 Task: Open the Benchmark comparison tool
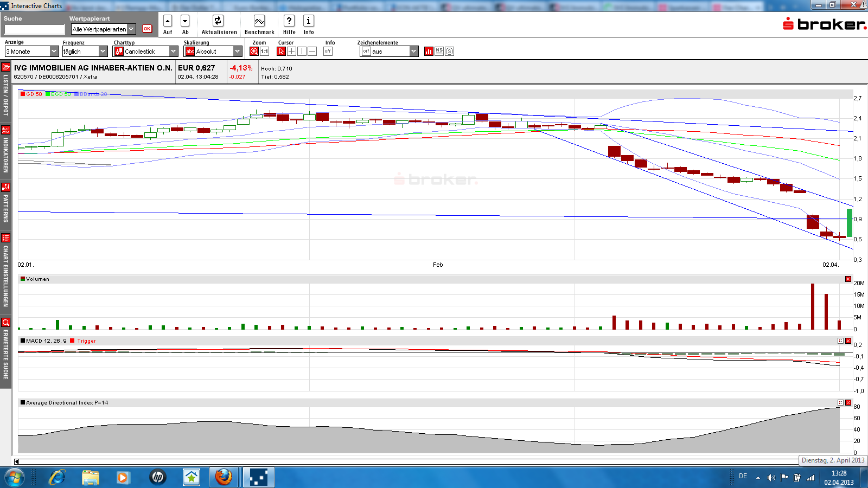[259, 21]
